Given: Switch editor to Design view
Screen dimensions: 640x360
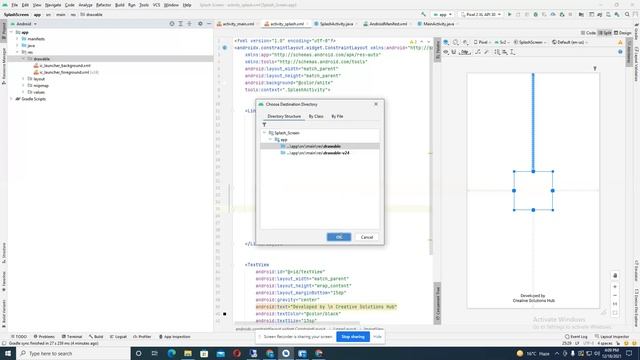Looking at the screenshot, I should pyautogui.click(x=623, y=33).
